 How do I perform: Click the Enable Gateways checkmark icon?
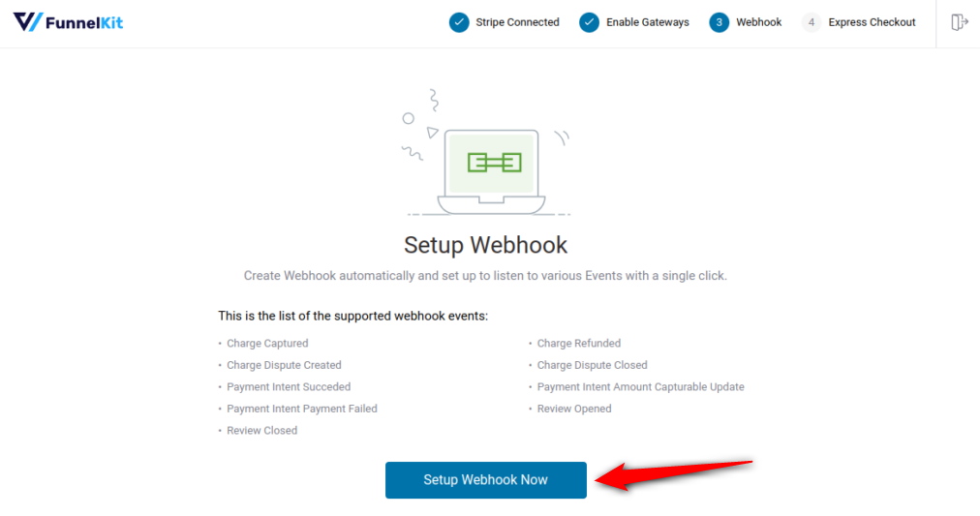[589, 22]
